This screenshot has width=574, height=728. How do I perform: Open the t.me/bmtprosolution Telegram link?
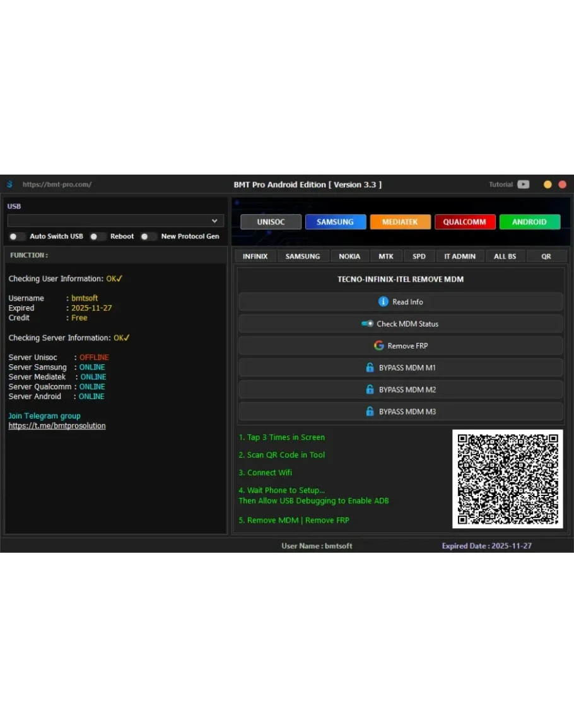coord(57,426)
